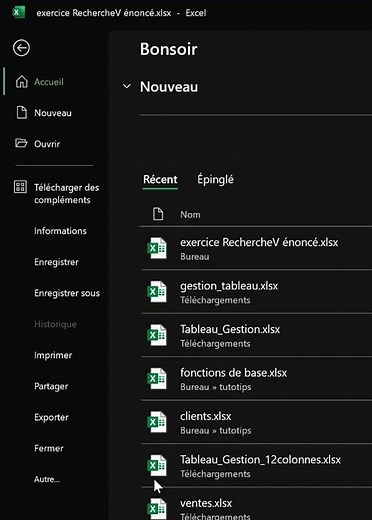Open Tableau_Gestion.xlsx recent file
Screen dimensions: 372x520
coord(230,329)
